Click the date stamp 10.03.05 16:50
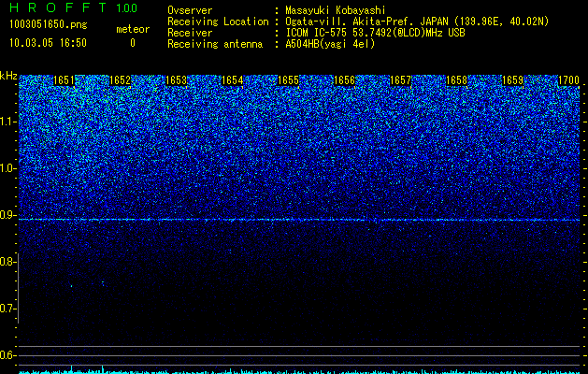 tap(48, 43)
